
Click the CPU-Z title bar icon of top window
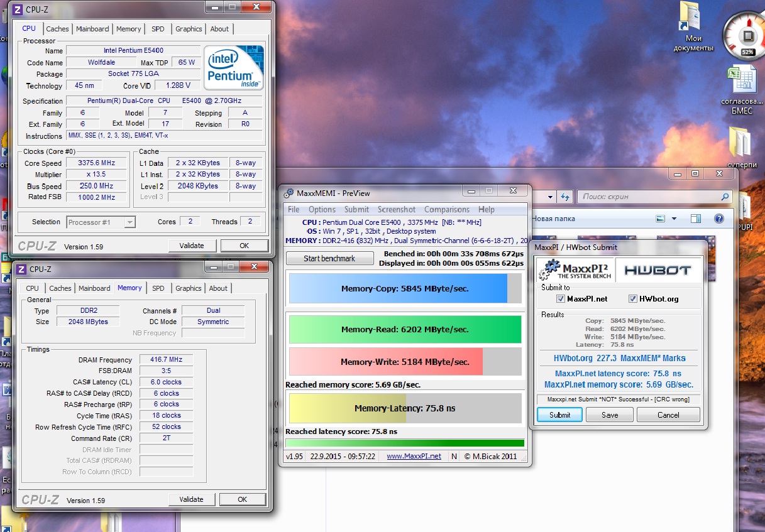[18, 9]
